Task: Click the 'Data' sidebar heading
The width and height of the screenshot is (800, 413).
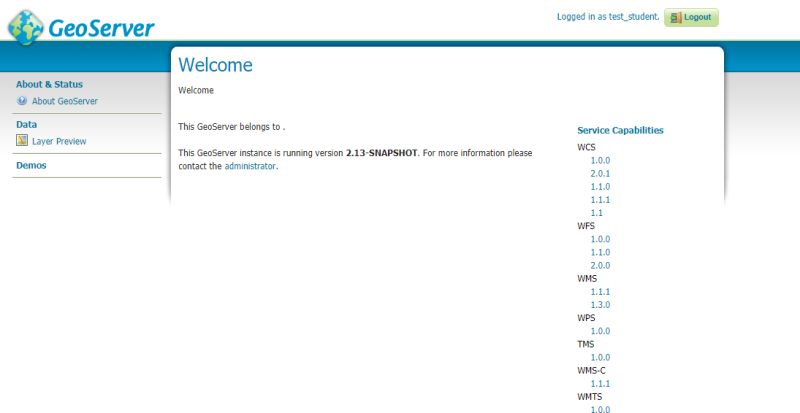Action: [x=27, y=125]
